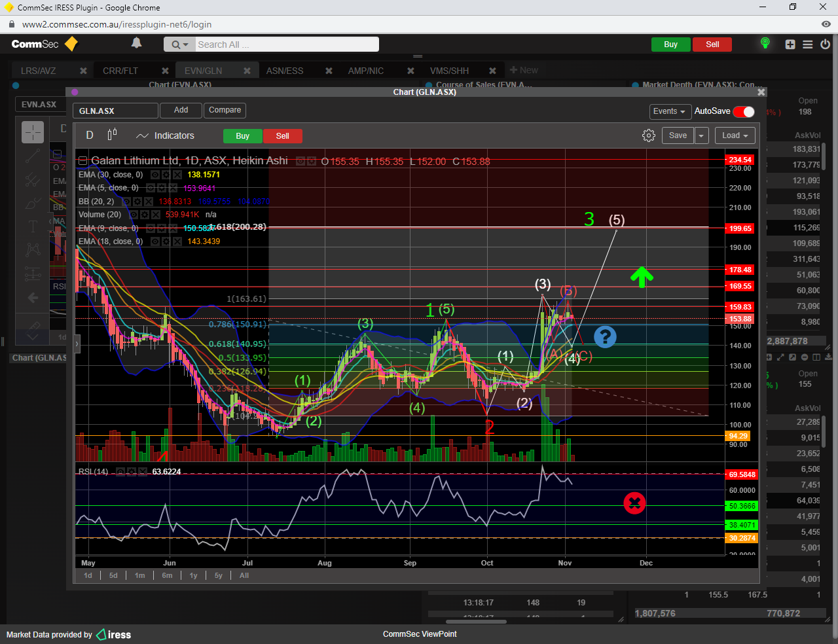This screenshot has height=644, width=838.
Task: Toggle the AutoSave switch
Action: point(744,111)
